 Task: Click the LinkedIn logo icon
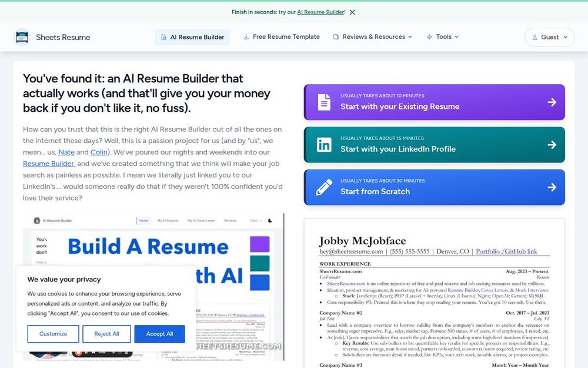[324, 145]
